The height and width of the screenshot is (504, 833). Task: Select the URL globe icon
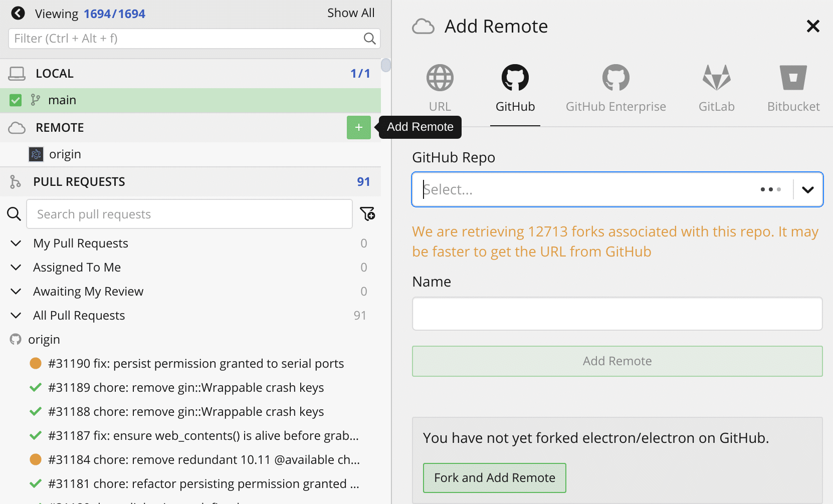[440, 78]
